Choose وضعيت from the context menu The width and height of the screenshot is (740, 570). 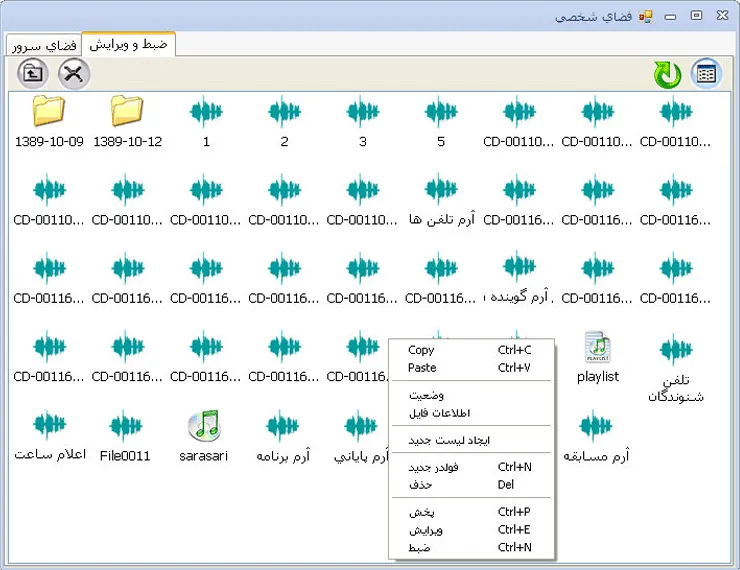471,395
